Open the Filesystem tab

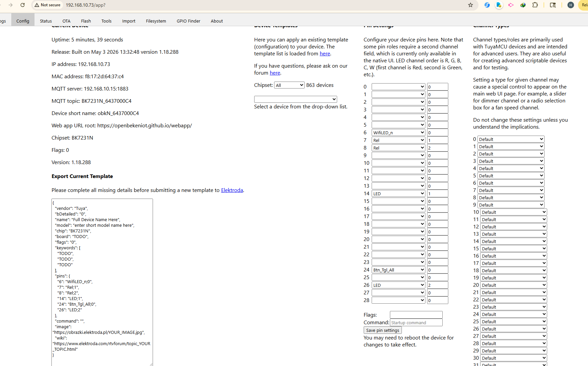(156, 21)
